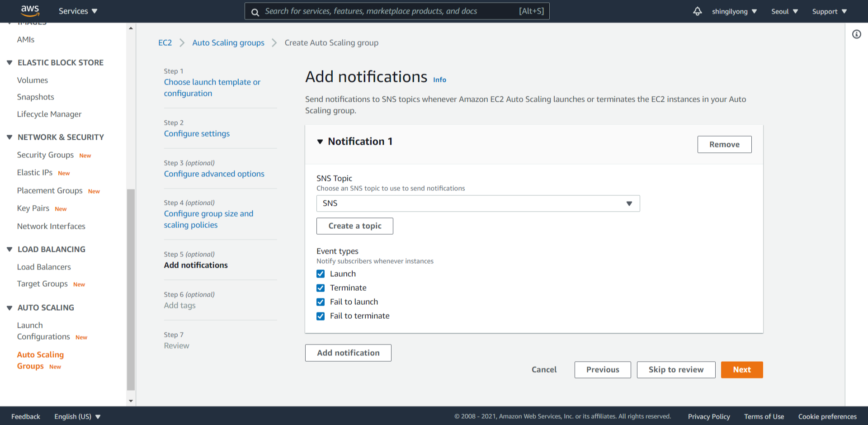Open the notifications bell icon

click(697, 11)
